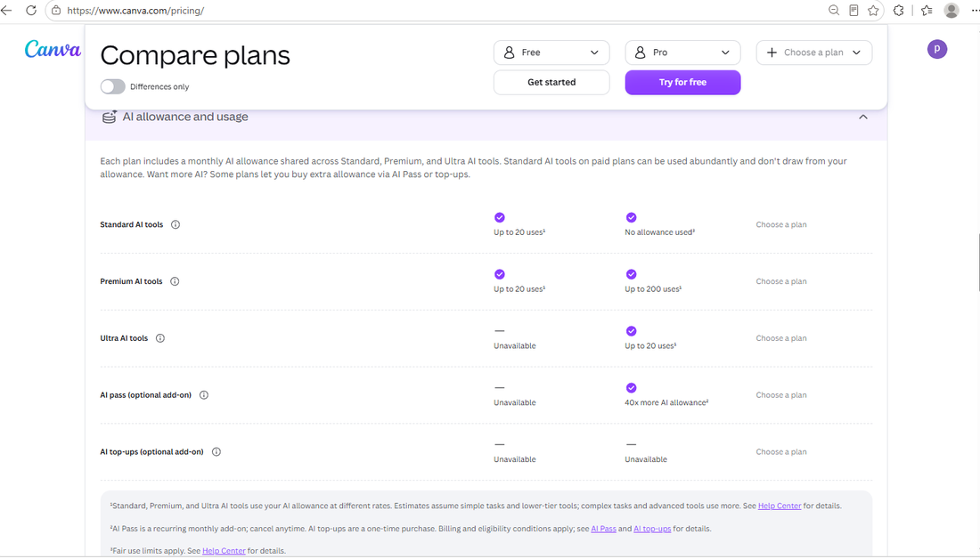Open the browser profile avatar
The width and height of the screenshot is (980, 559).
tap(951, 10)
